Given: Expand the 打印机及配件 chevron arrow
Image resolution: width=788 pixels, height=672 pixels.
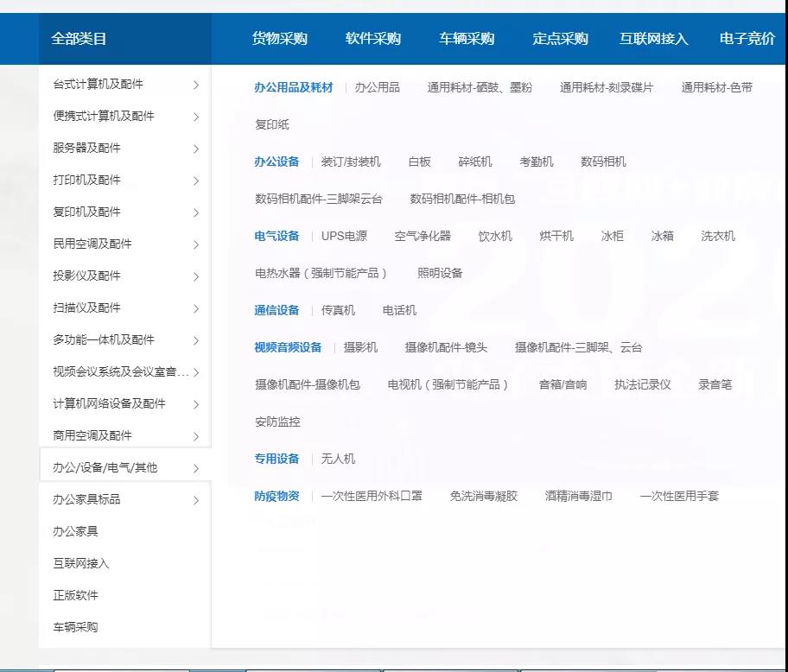Looking at the screenshot, I should pyautogui.click(x=196, y=181).
